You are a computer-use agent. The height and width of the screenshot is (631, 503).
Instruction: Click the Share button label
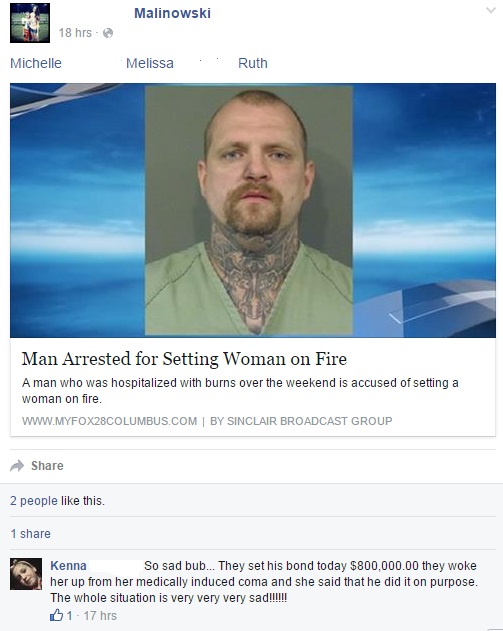[x=47, y=466]
